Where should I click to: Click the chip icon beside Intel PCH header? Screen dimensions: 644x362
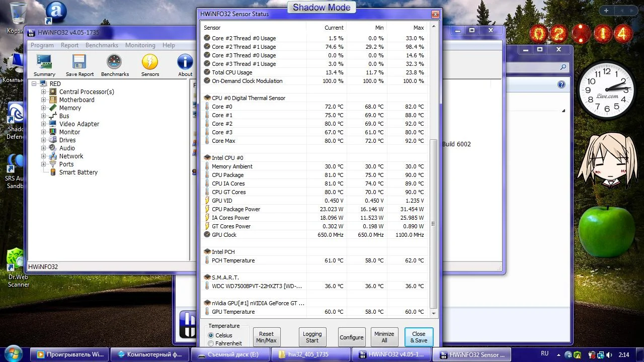click(207, 252)
